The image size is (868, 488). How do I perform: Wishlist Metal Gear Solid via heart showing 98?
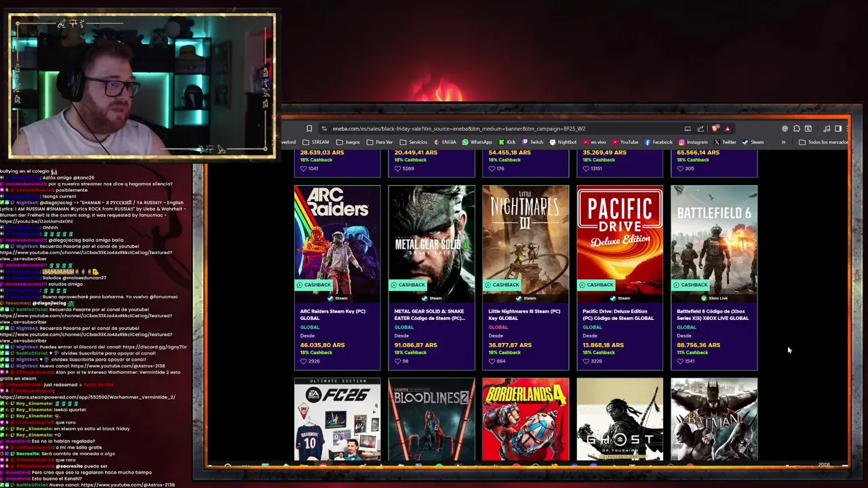click(397, 361)
